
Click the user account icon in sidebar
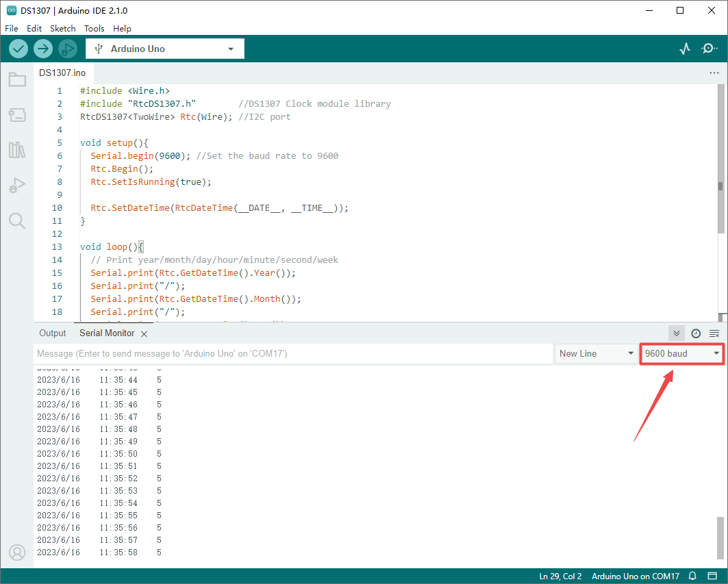pyautogui.click(x=17, y=553)
